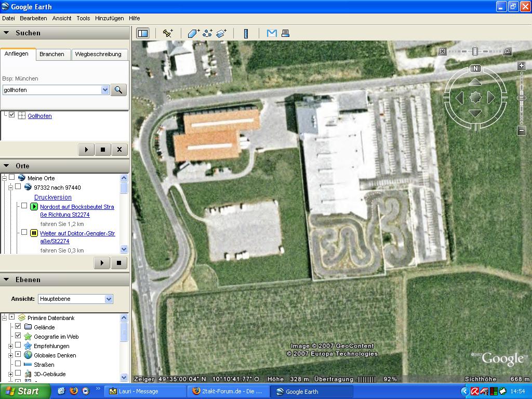
Task: Print the current map view
Action: 285,33
